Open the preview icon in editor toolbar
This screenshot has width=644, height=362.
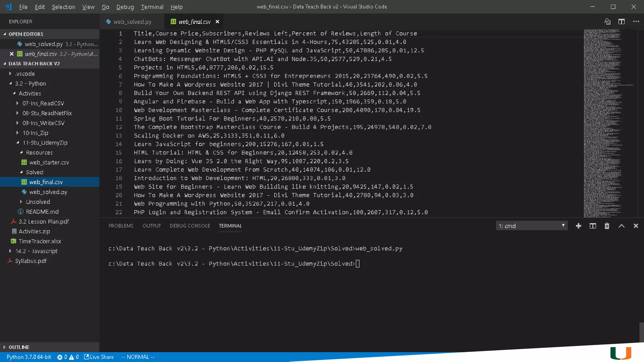coord(607,22)
